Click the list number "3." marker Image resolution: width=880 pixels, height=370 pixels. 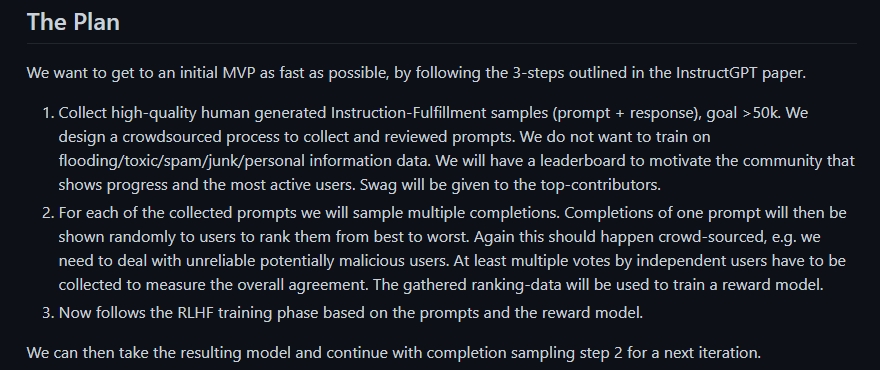[x=48, y=312]
